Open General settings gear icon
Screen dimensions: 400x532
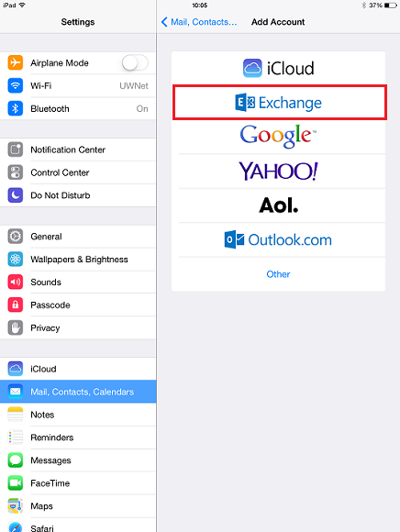coord(16,237)
